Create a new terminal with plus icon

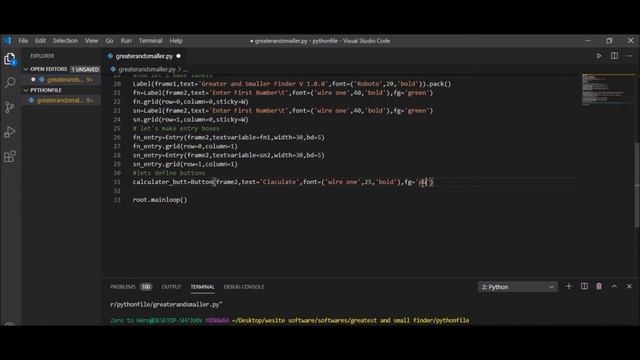click(569, 287)
